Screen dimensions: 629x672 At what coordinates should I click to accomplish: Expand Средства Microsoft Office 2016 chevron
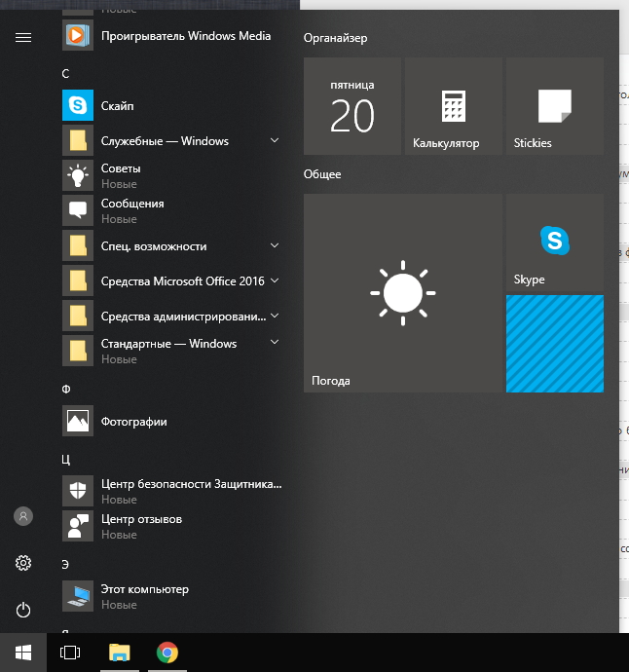click(x=275, y=280)
